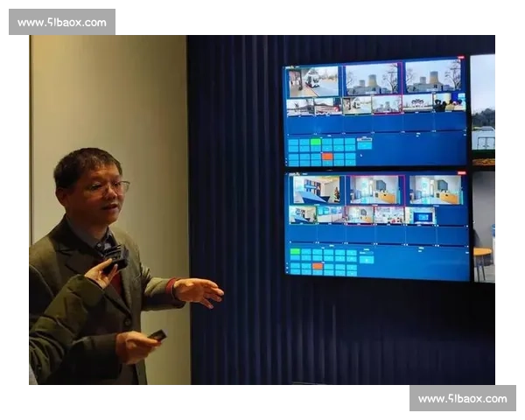
Task: Select the middle large room preview on lower monitor
Action: pos(374,189)
